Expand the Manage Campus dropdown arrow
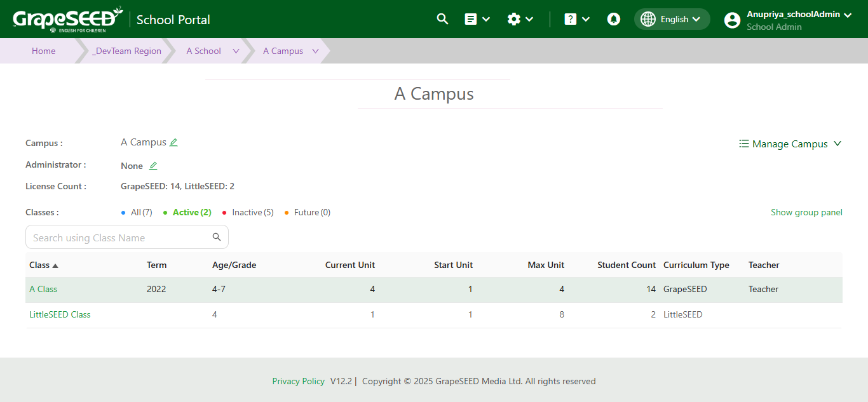 coord(837,144)
